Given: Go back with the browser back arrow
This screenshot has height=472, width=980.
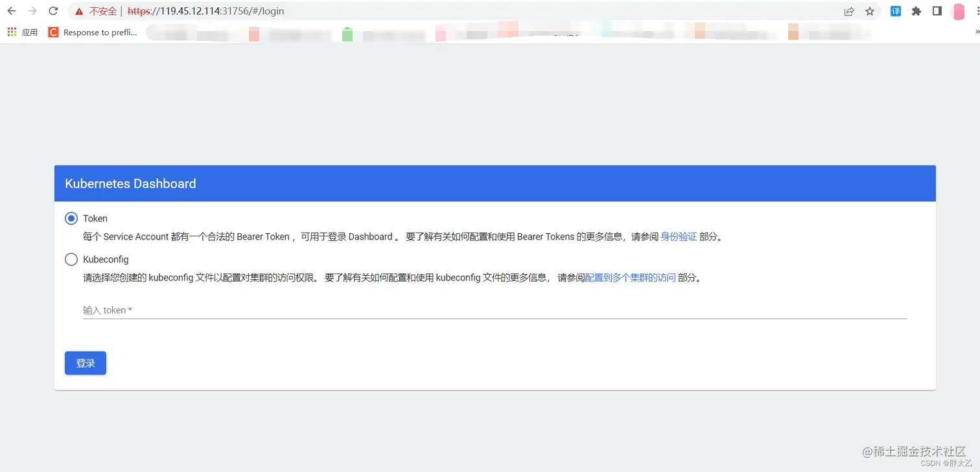Looking at the screenshot, I should click(12, 11).
